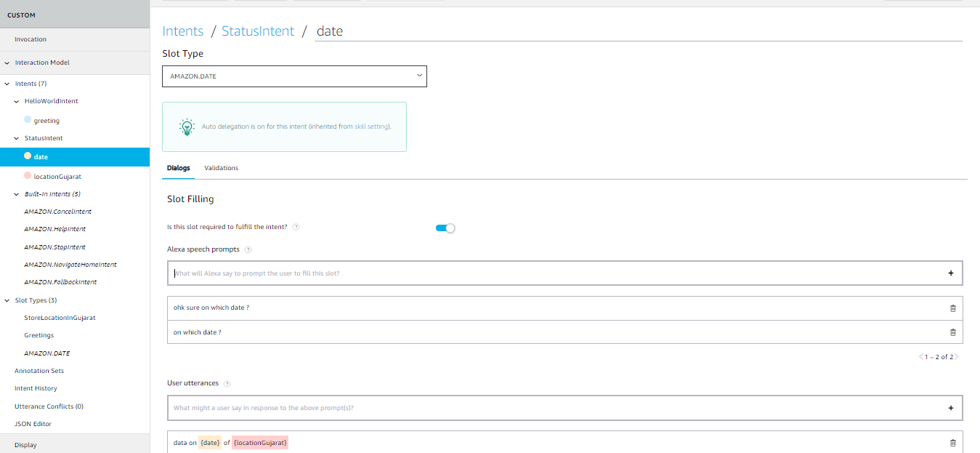Viewport: 980px width, 453px height.
Task: Open StoreLocationInGujarat slot type
Action: point(60,318)
